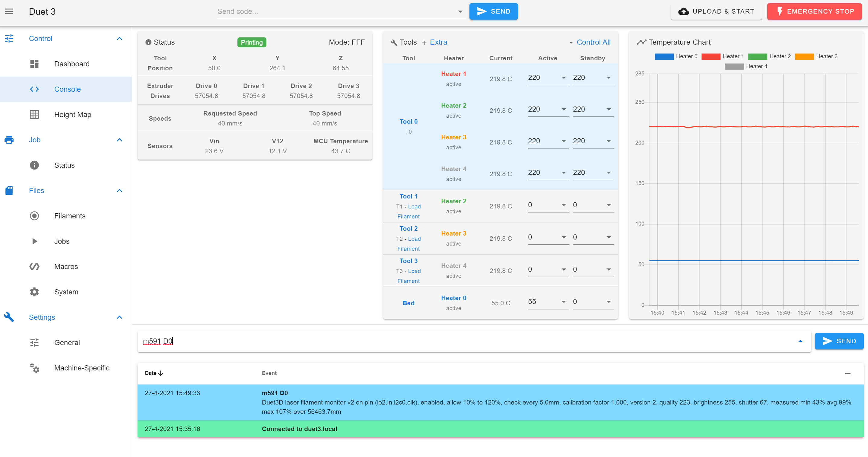Toggle Tool 0 Heater 4 state
The width and height of the screenshot is (868, 457).
[x=453, y=169]
